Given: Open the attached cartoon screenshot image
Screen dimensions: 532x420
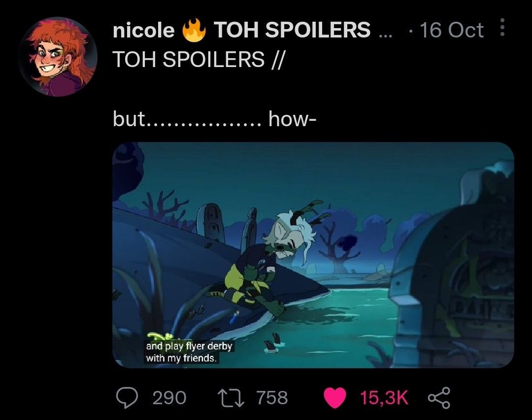Looking at the screenshot, I should [313, 255].
